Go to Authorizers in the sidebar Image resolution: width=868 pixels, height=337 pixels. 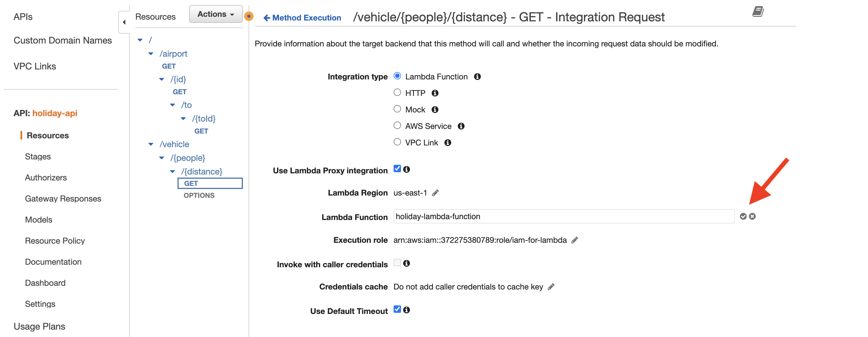tap(46, 178)
